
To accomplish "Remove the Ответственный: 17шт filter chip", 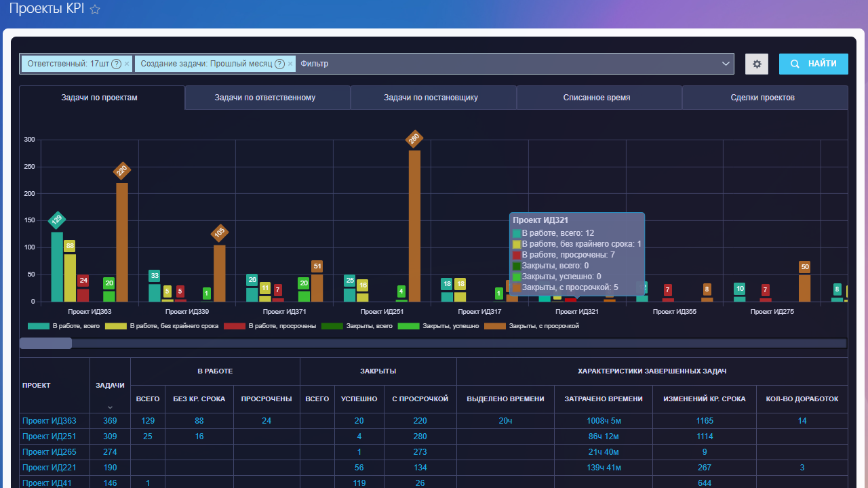I will 127,64.
